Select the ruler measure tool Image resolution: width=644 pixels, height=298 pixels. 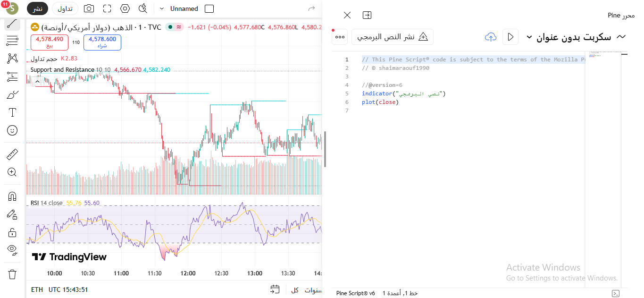12,154
